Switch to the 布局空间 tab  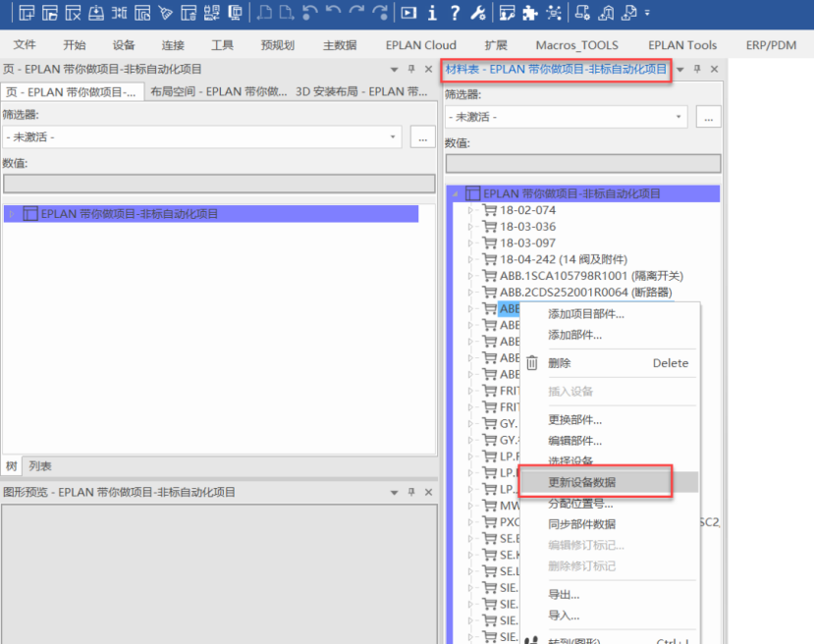point(219,92)
